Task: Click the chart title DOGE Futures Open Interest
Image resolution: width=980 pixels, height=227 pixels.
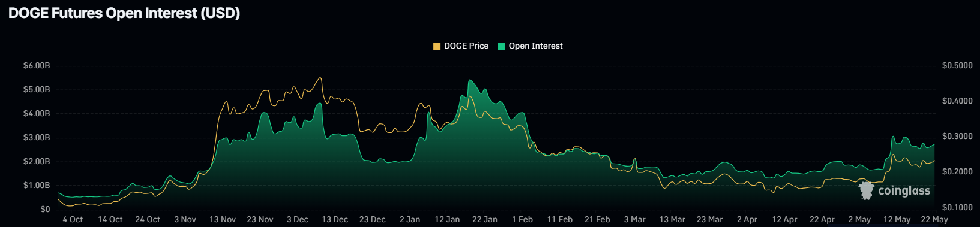Action: pos(124,13)
